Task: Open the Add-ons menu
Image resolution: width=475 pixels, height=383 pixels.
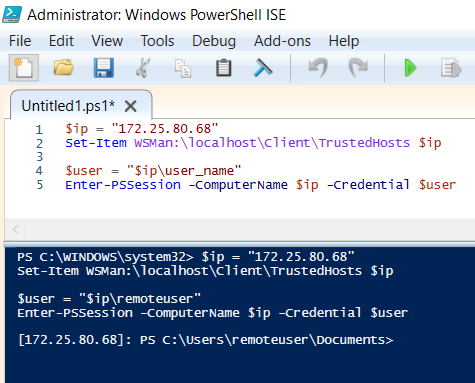Action: [x=282, y=41]
